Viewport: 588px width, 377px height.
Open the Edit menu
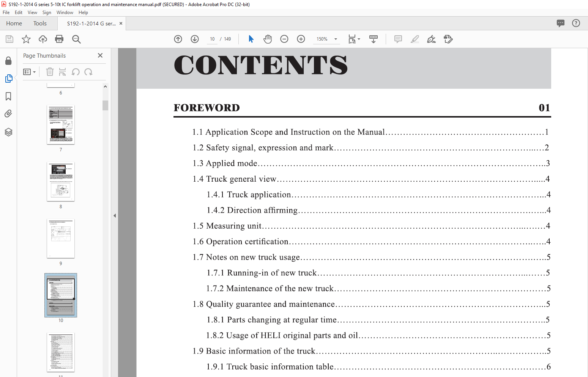click(19, 13)
